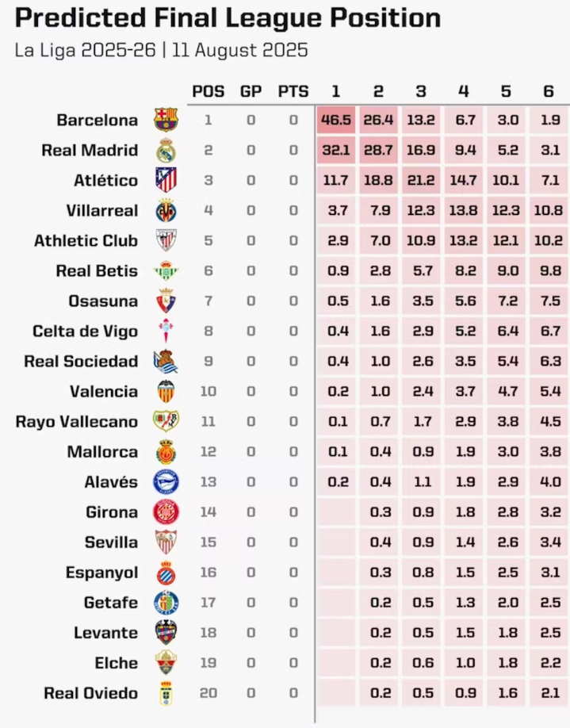Click the Girona red crest

[166, 512]
